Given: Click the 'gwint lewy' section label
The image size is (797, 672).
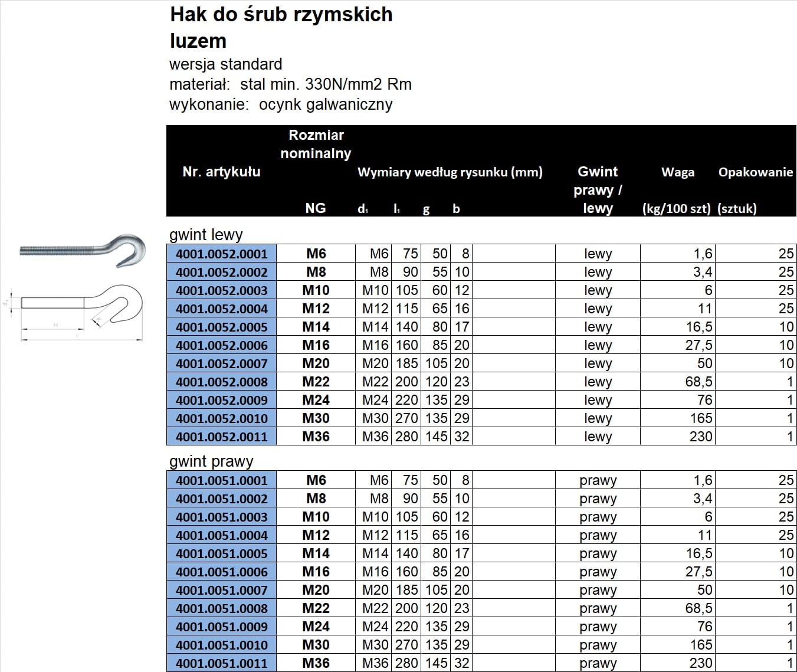Looking at the screenshot, I should pos(206,235).
